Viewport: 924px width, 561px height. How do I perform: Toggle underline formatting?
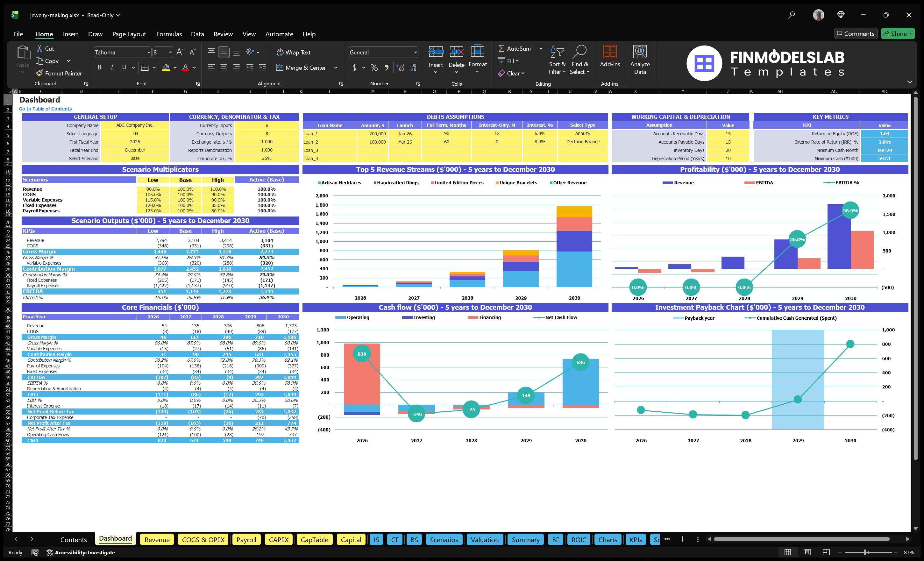click(x=124, y=67)
